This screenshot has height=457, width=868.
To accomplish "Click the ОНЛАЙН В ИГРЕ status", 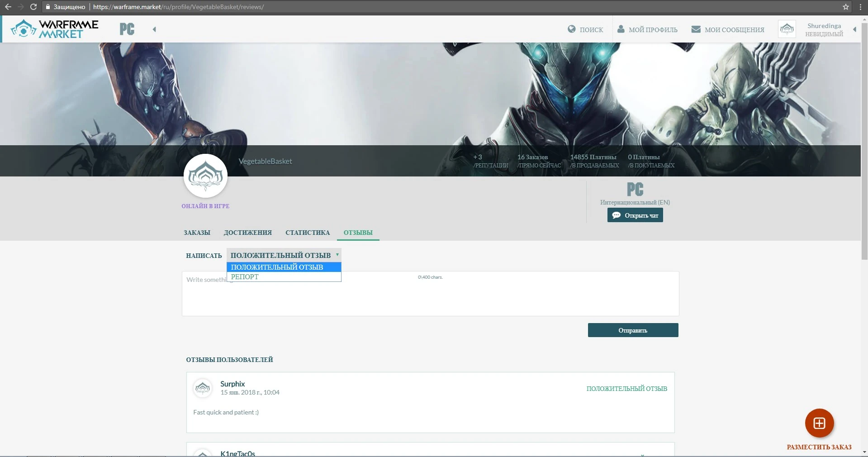I will pos(205,206).
